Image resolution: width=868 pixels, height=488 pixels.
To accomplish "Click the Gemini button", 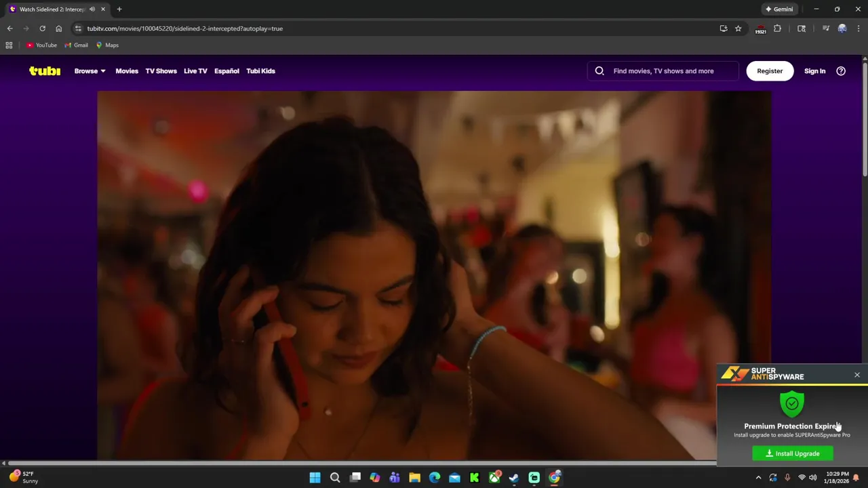I will click(x=778, y=9).
